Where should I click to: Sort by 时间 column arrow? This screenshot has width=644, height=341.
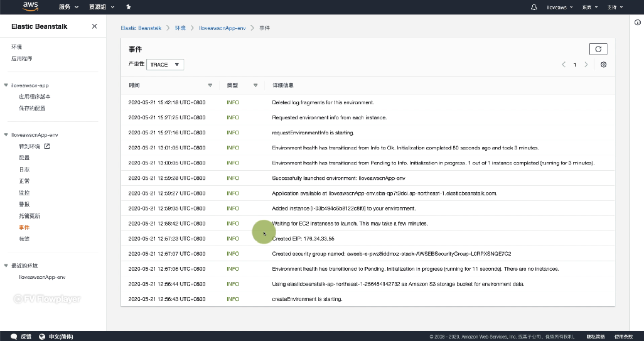point(210,85)
